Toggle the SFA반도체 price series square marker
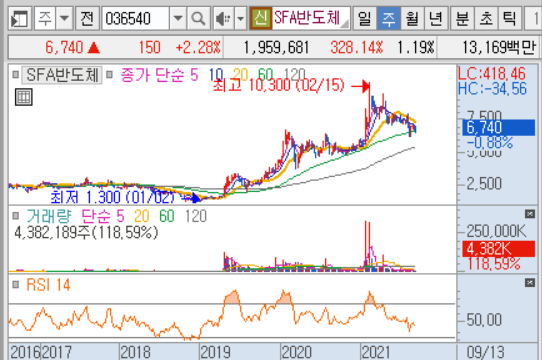The width and height of the screenshot is (542, 360). point(15,74)
